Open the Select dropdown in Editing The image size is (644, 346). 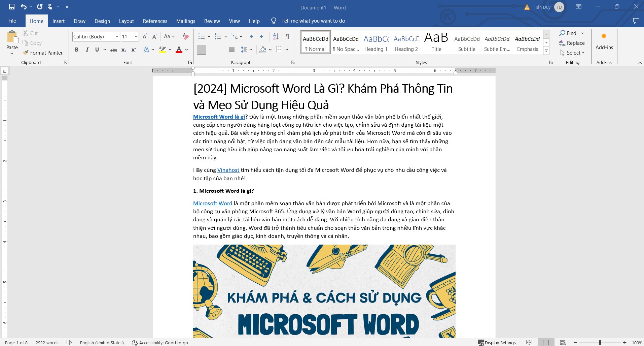(572, 53)
